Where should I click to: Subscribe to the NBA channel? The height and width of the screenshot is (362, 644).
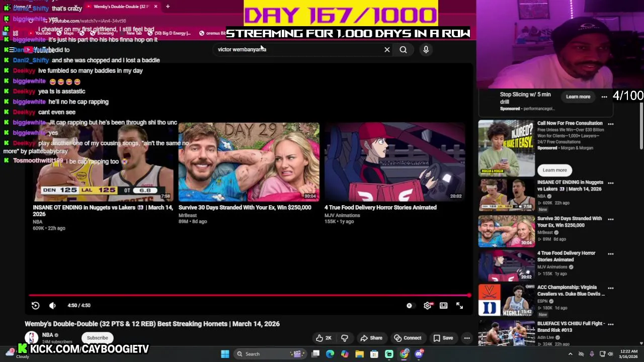[x=97, y=338]
